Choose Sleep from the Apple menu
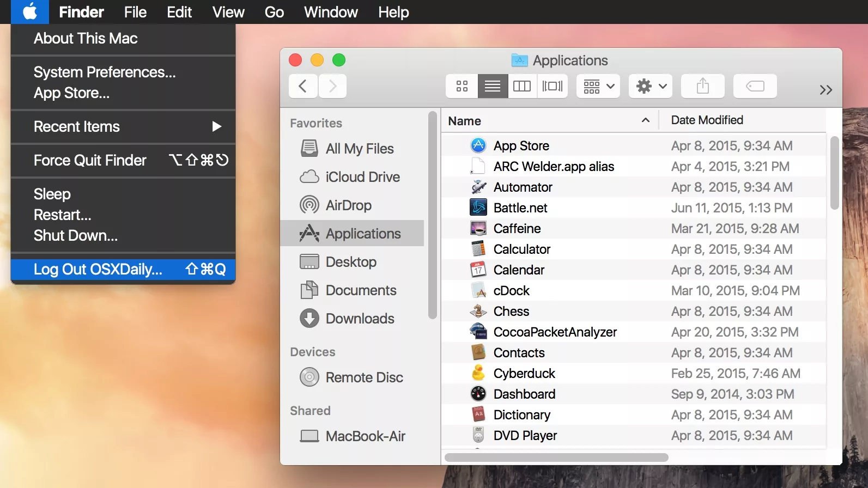The height and width of the screenshot is (488, 868). 123,194
